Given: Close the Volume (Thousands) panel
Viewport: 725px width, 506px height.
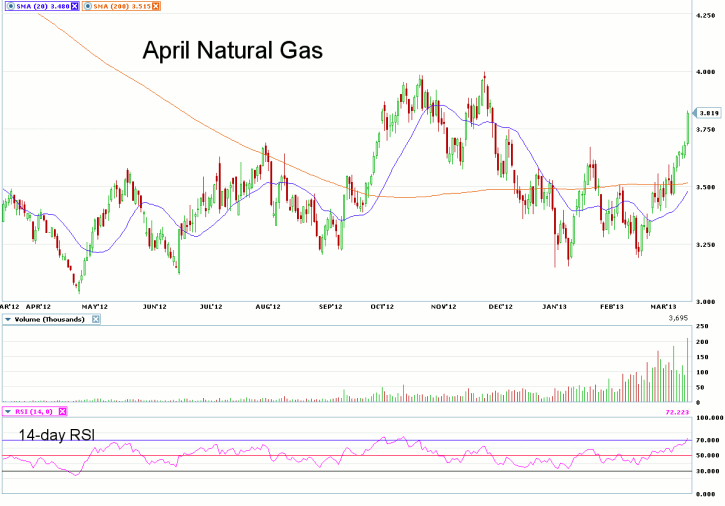Looking at the screenshot, I should coord(96,319).
